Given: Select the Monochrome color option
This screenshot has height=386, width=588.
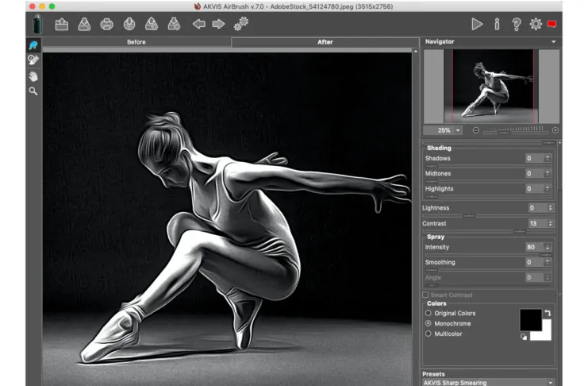Looking at the screenshot, I should pos(429,323).
